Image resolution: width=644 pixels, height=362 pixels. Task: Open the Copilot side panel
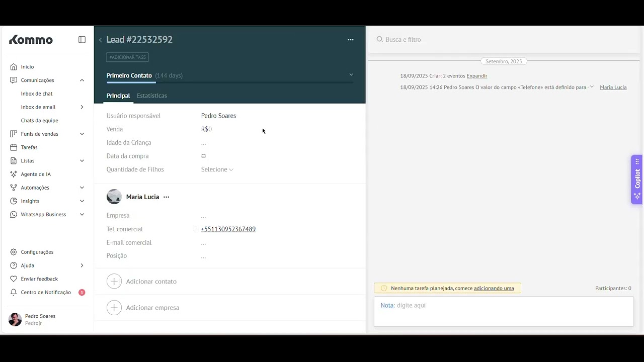click(637, 179)
